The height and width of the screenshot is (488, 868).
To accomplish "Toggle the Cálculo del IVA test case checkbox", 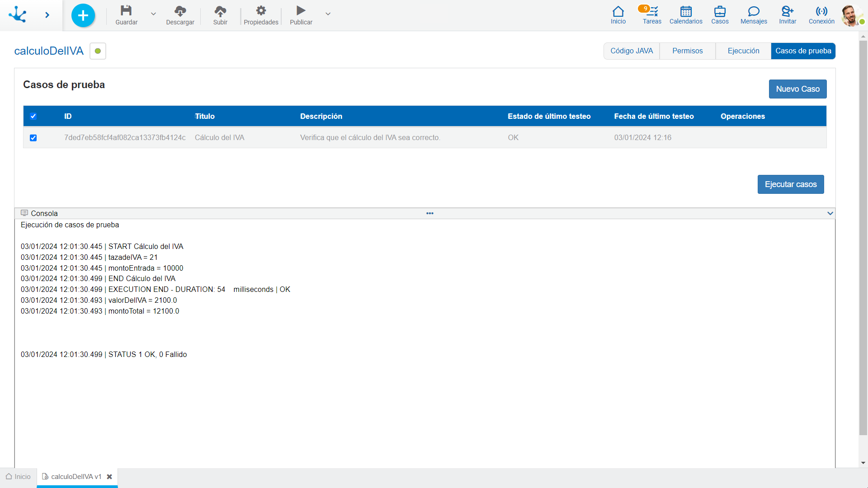I will [33, 138].
